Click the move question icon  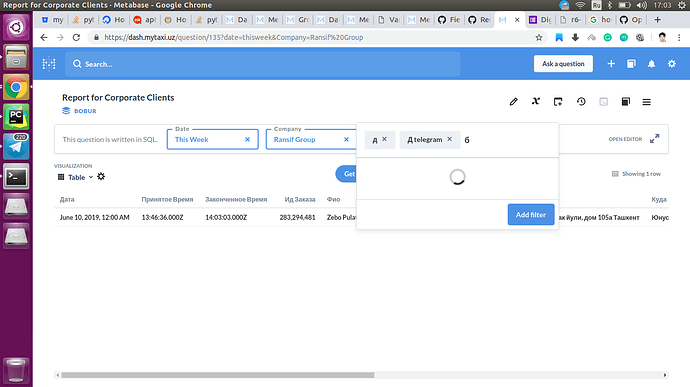558,102
